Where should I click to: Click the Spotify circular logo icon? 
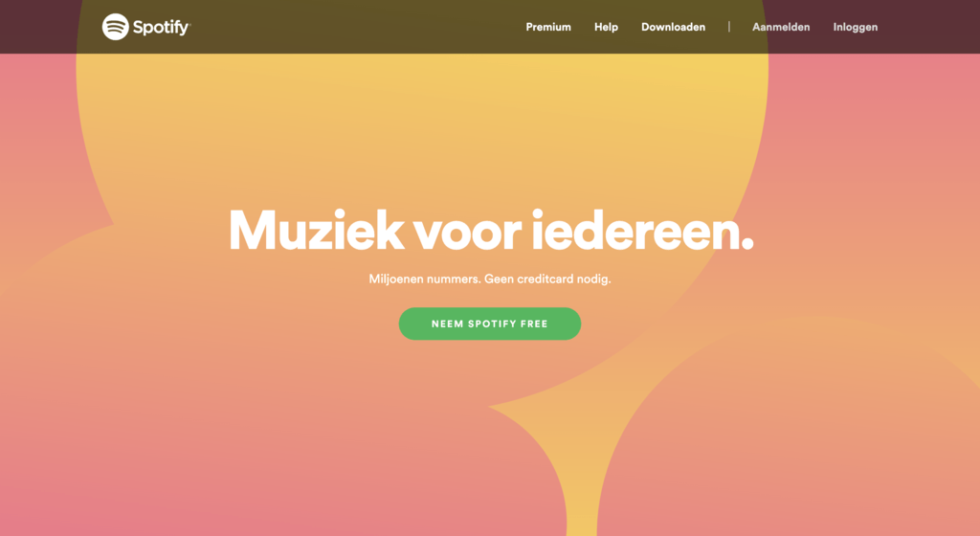click(x=116, y=27)
